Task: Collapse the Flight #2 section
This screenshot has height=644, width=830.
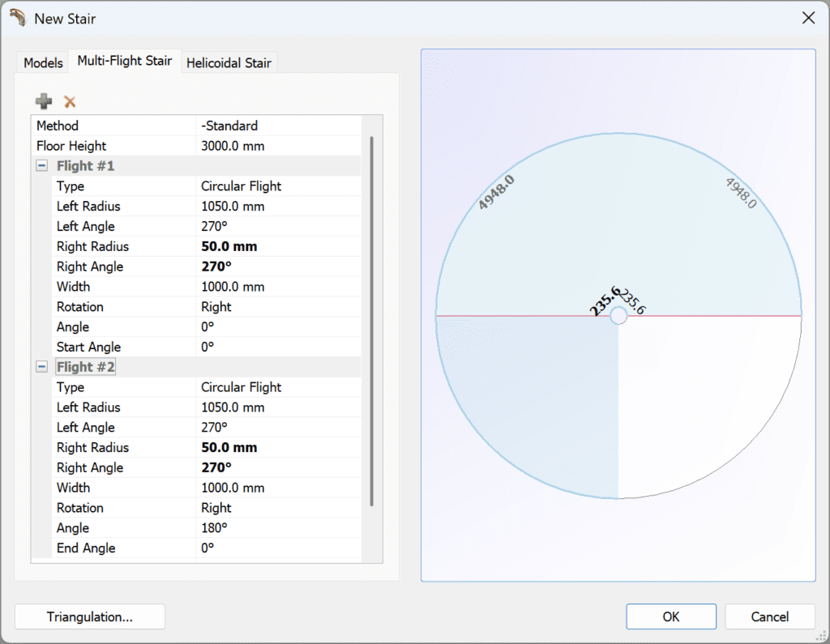Action: [42, 367]
